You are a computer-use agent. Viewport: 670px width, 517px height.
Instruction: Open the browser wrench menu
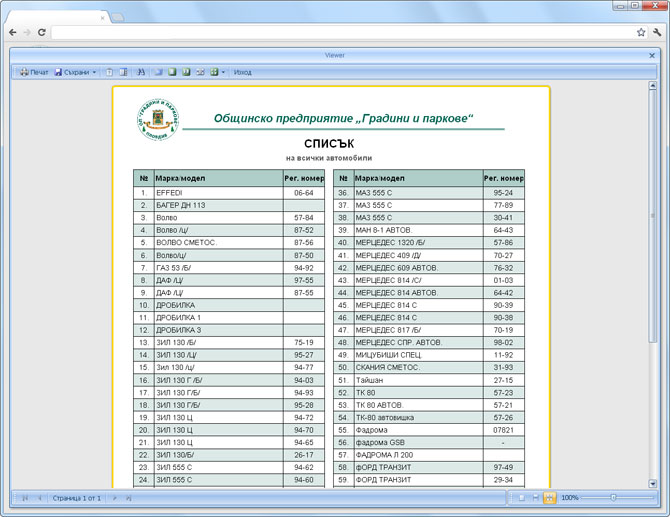[x=657, y=32]
